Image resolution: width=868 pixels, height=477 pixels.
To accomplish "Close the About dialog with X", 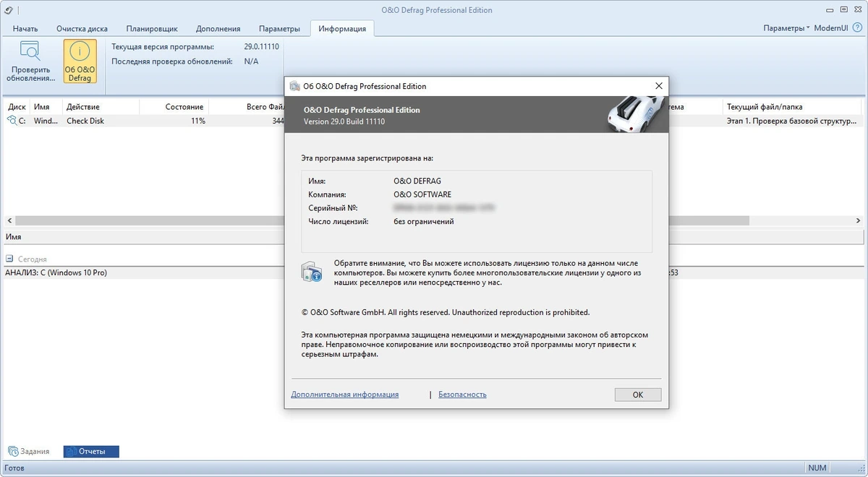I will (658, 85).
